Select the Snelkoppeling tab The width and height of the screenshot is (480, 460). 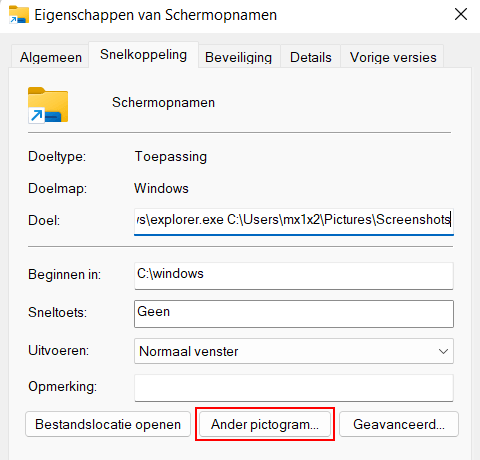143,55
